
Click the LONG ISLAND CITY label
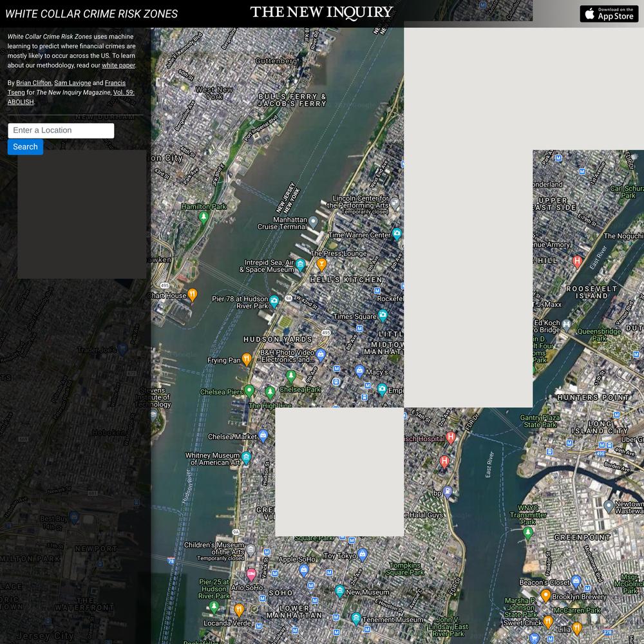(x=600, y=427)
